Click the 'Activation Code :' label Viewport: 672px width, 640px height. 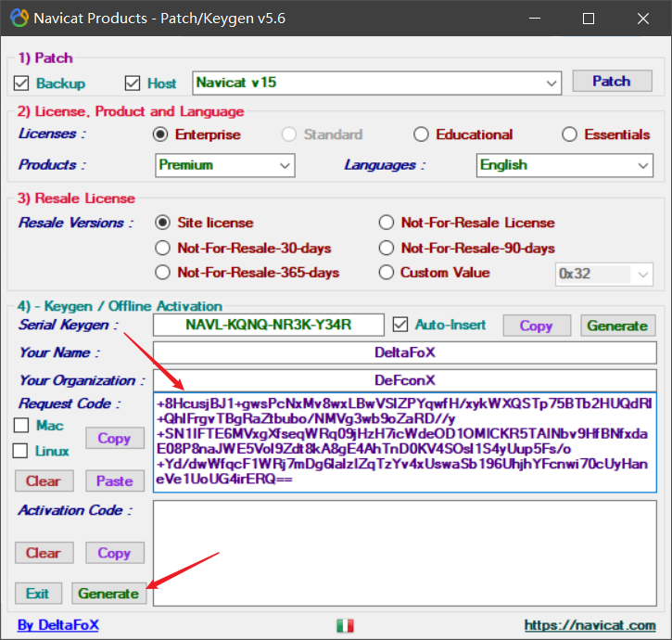[75, 510]
